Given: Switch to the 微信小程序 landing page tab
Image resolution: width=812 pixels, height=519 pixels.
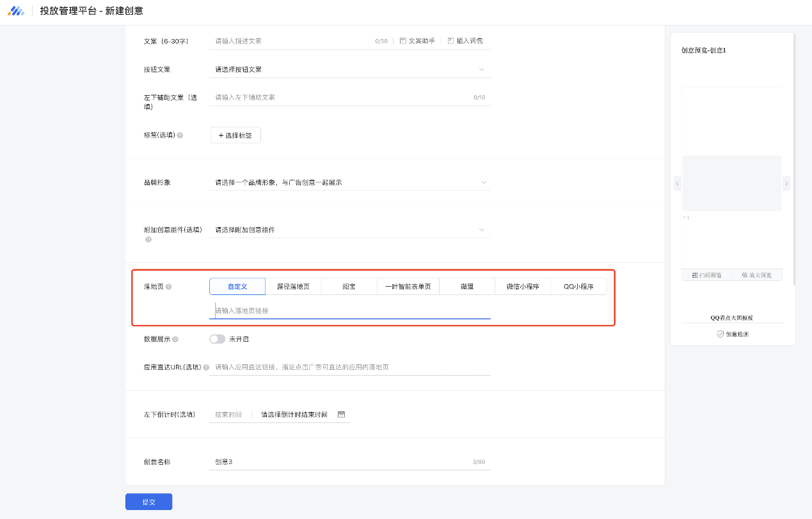Looking at the screenshot, I should [523, 287].
